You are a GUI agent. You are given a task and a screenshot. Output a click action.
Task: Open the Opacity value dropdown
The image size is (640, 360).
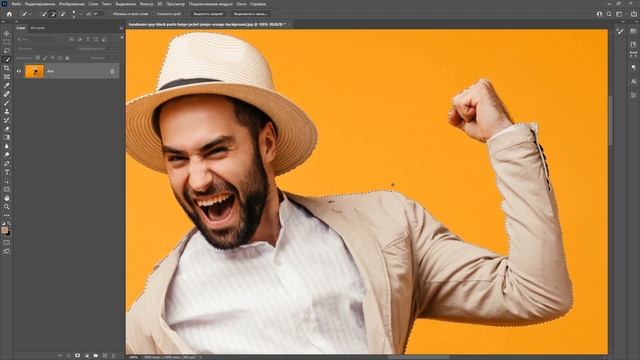tap(113, 49)
